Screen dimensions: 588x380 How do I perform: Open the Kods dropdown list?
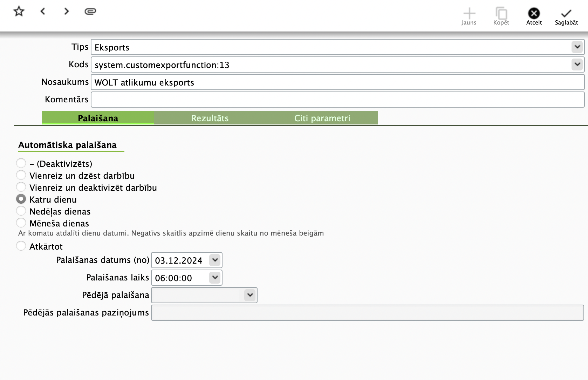click(x=577, y=65)
